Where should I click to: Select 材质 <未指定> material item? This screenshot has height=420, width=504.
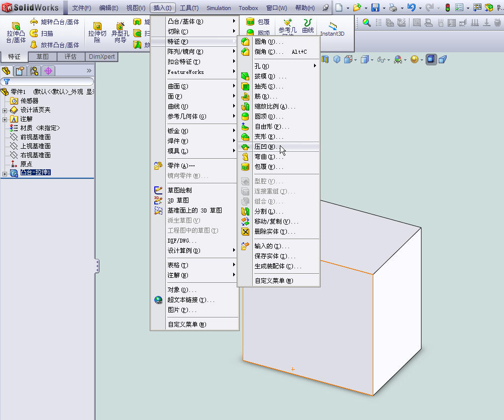click(x=35, y=128)
